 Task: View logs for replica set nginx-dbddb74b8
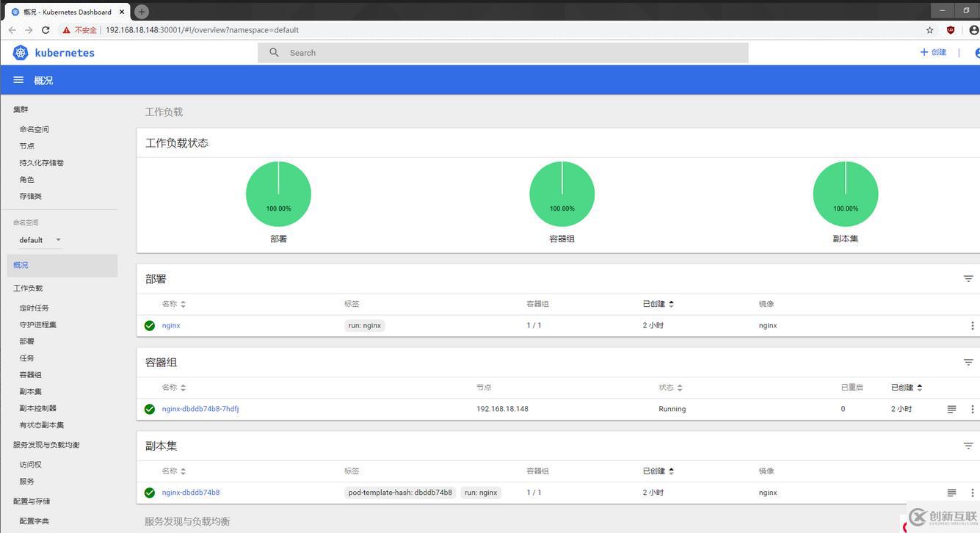[x=951, y=493]
